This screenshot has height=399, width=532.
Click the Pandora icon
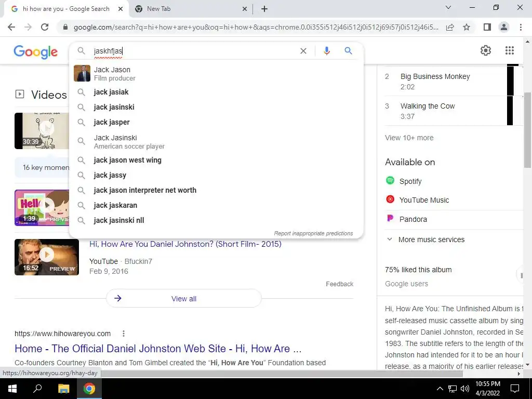click(390, 219)
